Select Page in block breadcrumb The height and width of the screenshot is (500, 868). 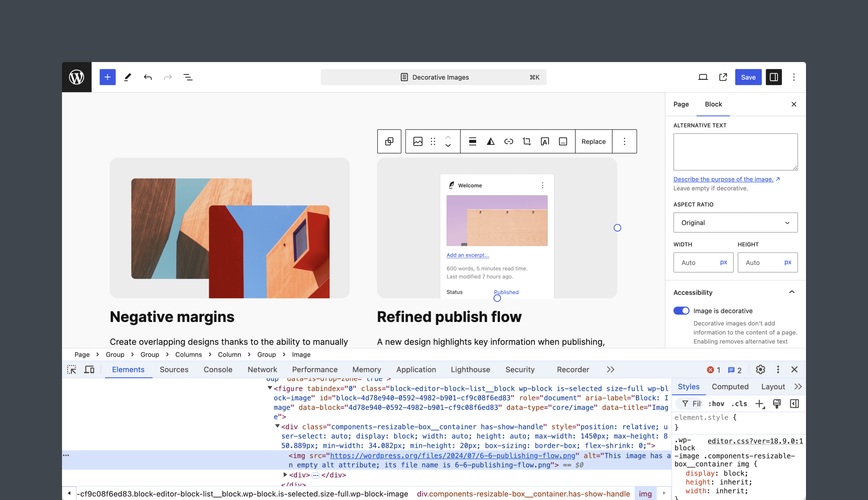(x=82, y=355)
